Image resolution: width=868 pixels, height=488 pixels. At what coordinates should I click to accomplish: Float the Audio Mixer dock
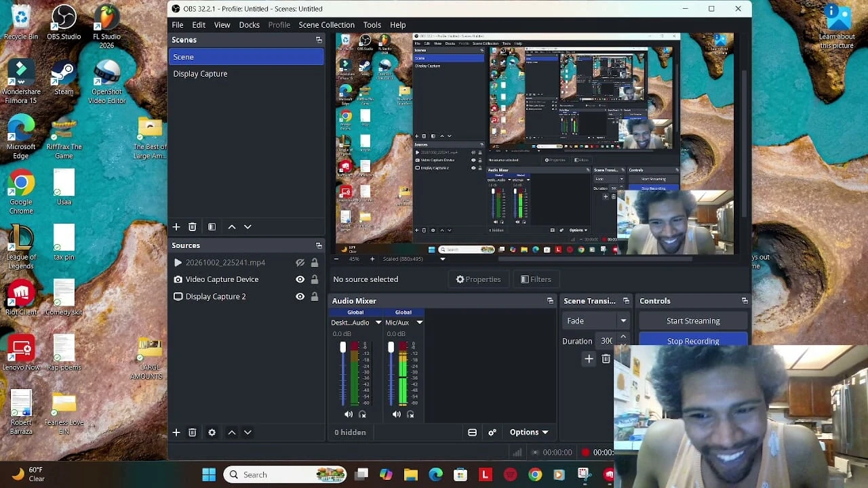550,301
